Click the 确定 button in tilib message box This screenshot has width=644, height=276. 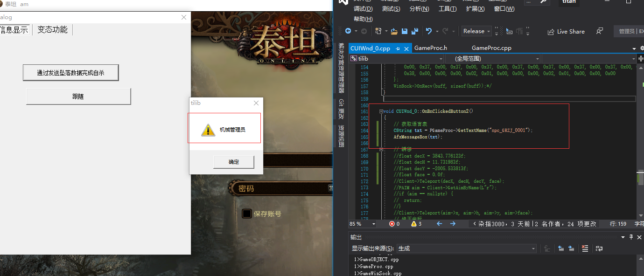[x=234, y=162]
